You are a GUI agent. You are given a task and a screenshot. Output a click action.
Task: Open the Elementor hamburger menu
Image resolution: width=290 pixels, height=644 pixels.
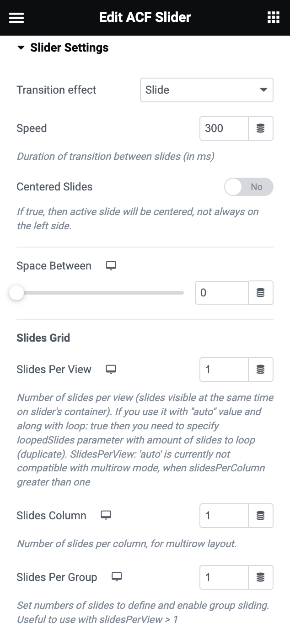click(16, 18)
